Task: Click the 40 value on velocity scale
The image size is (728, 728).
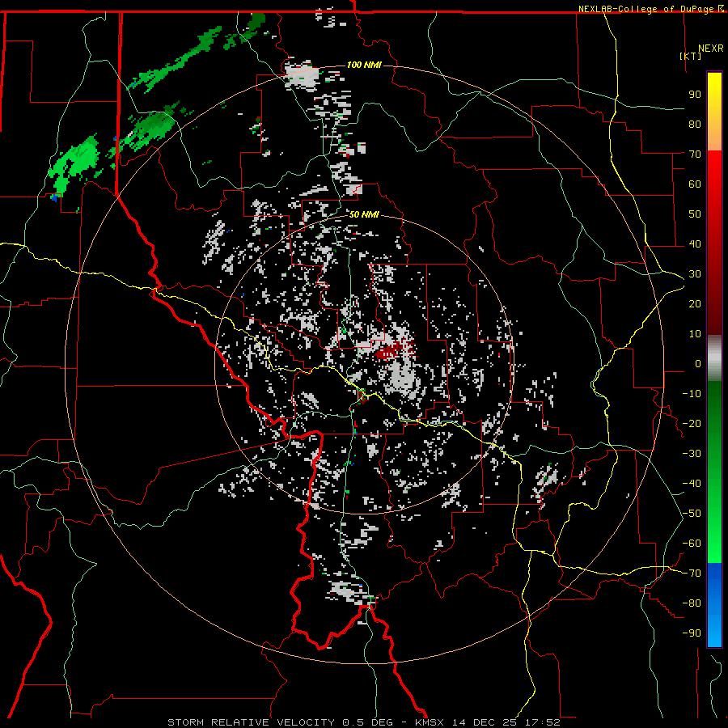Action: coord(695,243)
